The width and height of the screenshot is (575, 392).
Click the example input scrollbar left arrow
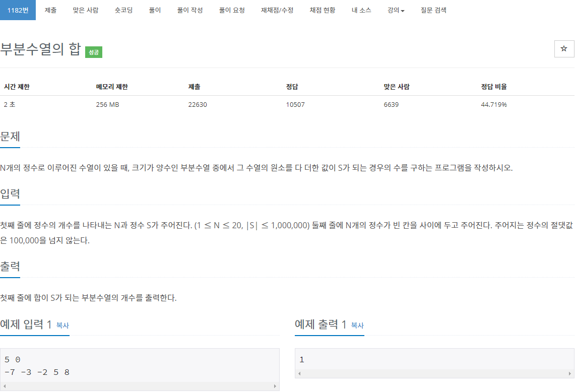(x=5, y=386)
